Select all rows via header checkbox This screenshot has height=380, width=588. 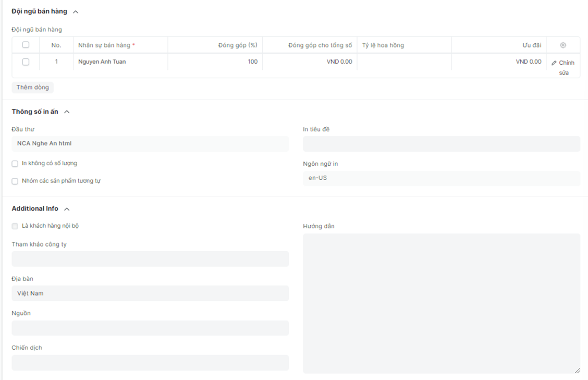tap(26, 45)
